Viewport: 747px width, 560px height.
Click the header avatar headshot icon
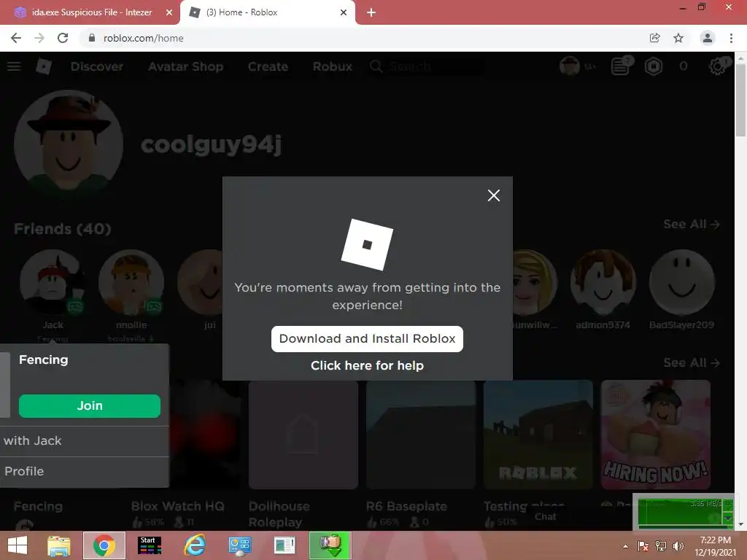tap(569, 66)
